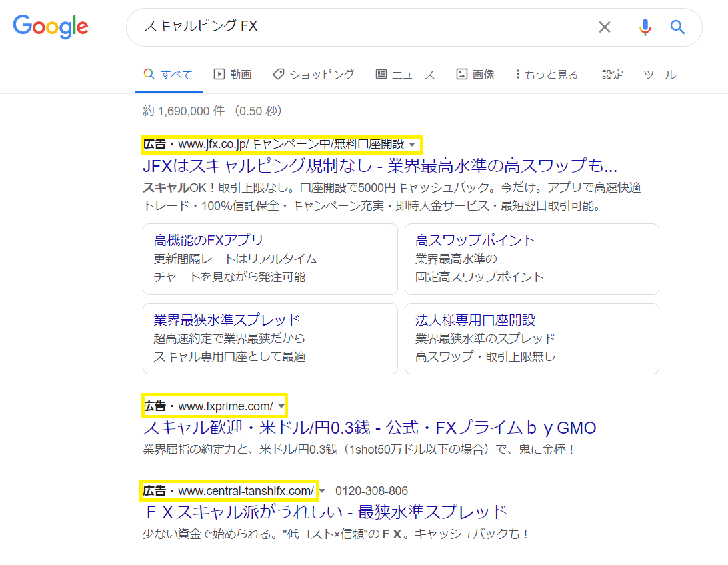Click text スキャル専用口座として最適

[229, 356]
